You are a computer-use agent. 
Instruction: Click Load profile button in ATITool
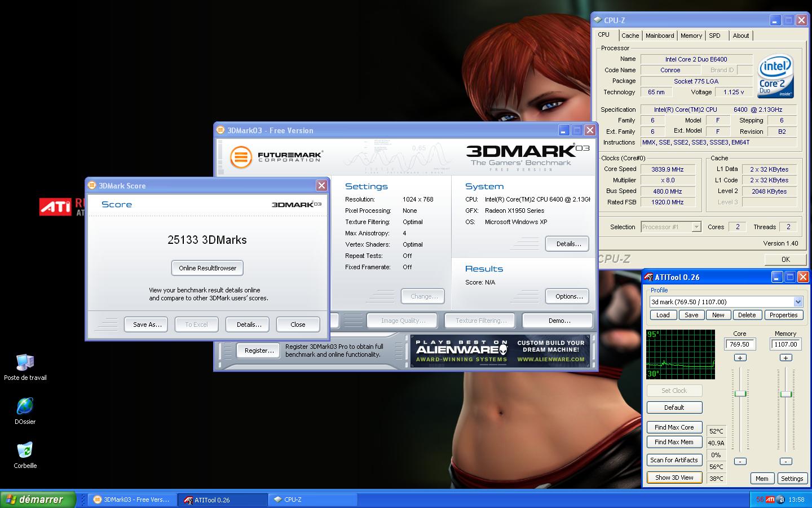pos(663,315)
